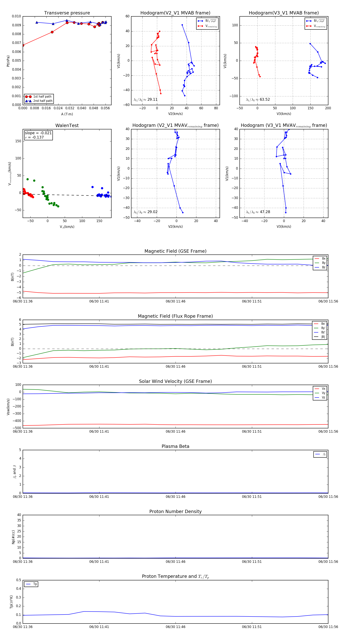The height and width of the screenshot is (644, 351).
Task: Click Vy legend entry in solar wind plot
Action: (320, 393)
